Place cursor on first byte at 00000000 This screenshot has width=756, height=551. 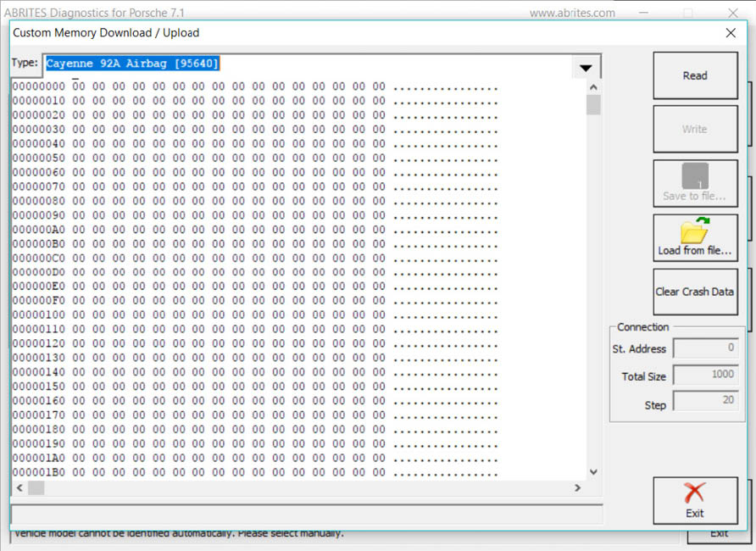click(77, 87)
